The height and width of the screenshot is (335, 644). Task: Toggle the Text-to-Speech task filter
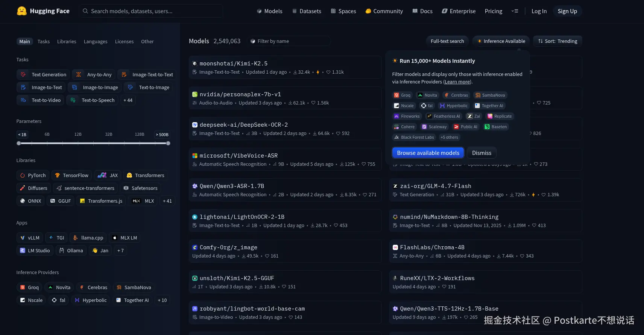(93, 100)
